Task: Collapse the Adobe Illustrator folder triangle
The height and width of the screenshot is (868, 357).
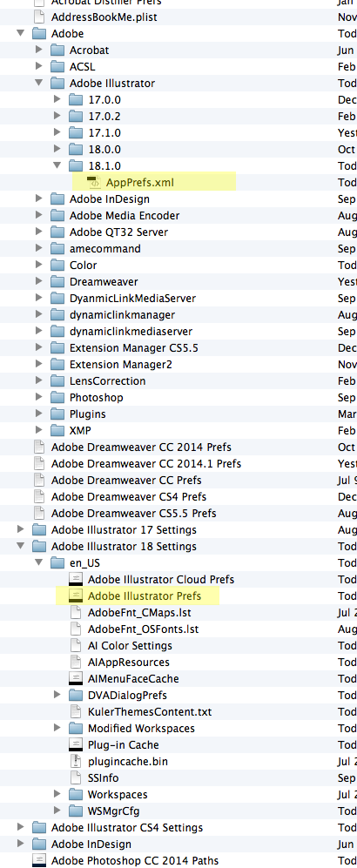Action: [38, 83]
